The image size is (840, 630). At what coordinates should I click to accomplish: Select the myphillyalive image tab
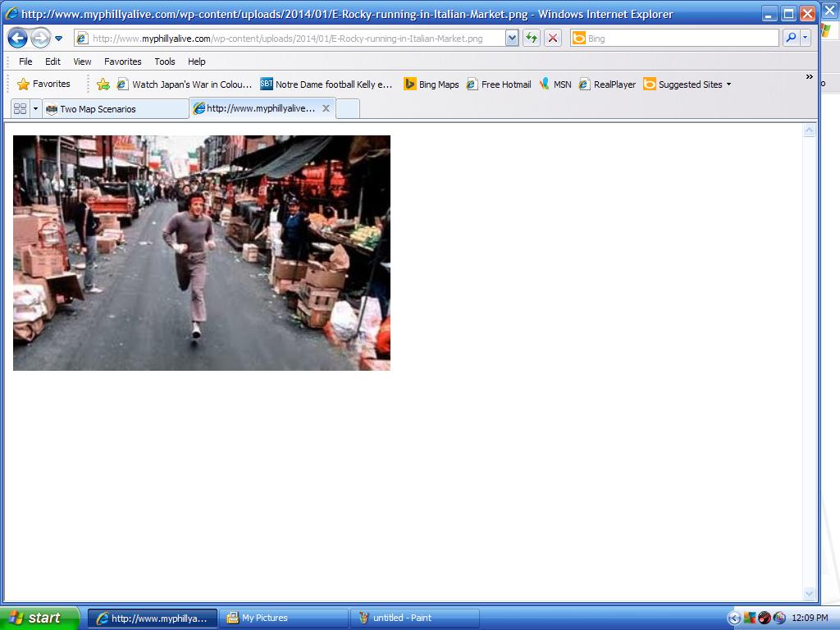coord(255,108)
